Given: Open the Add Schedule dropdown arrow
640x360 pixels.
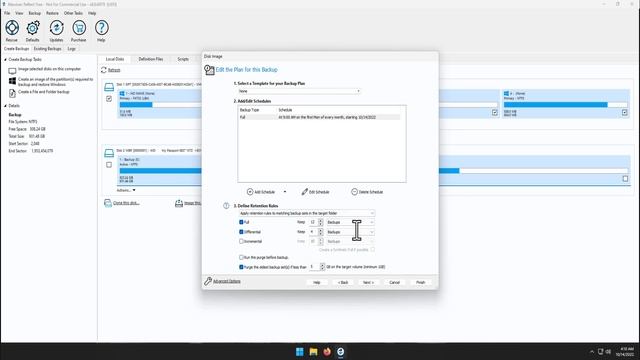Looking at the screenshot, I should click(284, 192).
